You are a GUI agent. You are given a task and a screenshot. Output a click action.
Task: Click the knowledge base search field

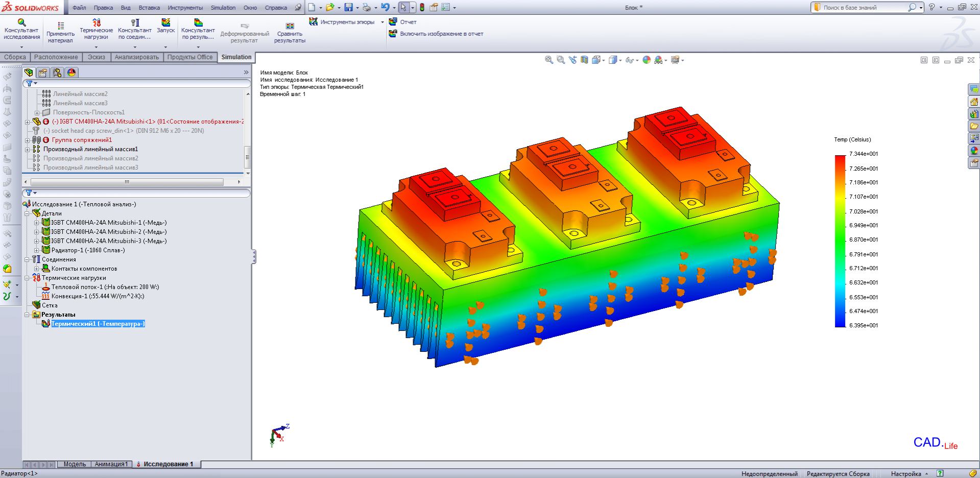[863, 8]
